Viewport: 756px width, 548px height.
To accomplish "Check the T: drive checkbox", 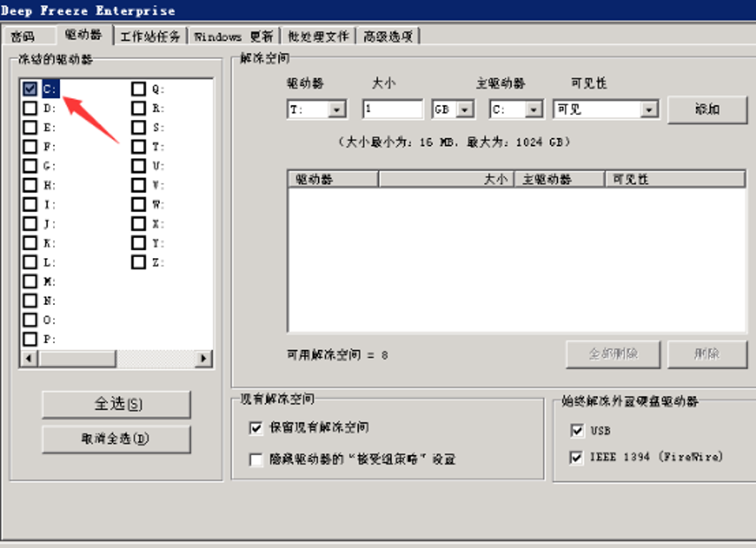I will pyautogui.click(x=139, y=147).
